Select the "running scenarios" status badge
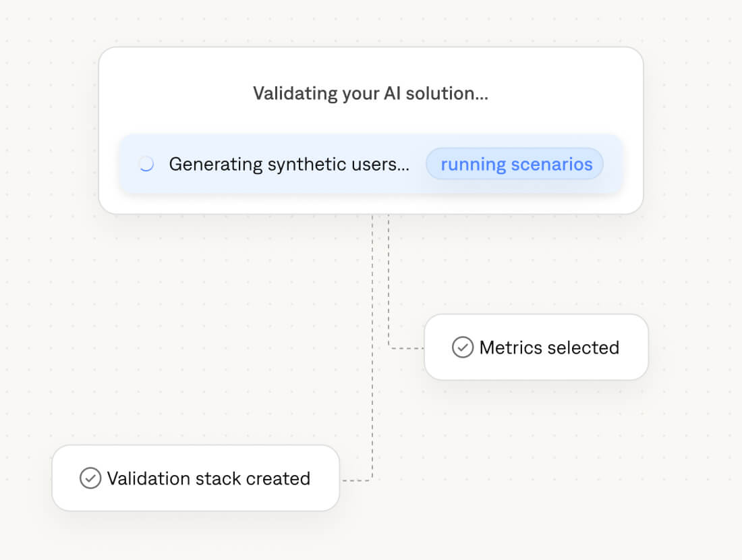Screen dimensions: 742x560 (515, 164)
